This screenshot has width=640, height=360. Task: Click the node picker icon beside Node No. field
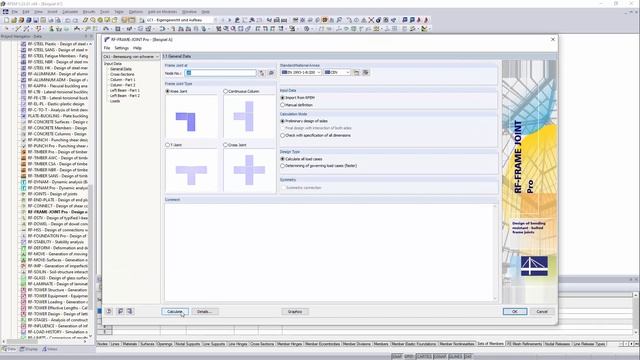262,73
